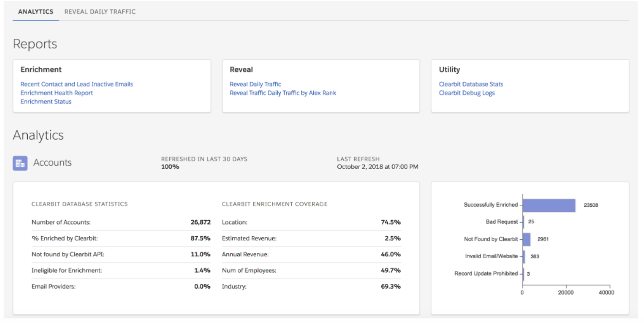Click the Clearbit Enrichment Coverage heading
Screen dimensions: 644x322
coord(274,204)
